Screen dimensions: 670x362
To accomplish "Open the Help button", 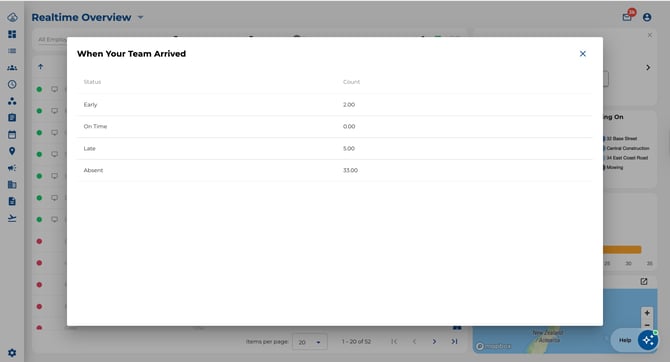I will [x=625, y=340].
